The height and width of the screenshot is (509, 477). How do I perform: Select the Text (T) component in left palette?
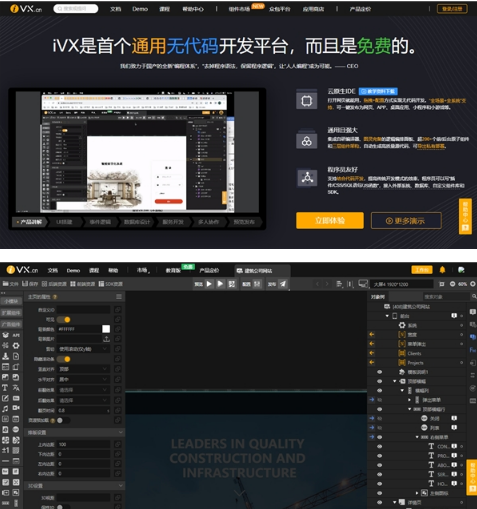point(5,388)
